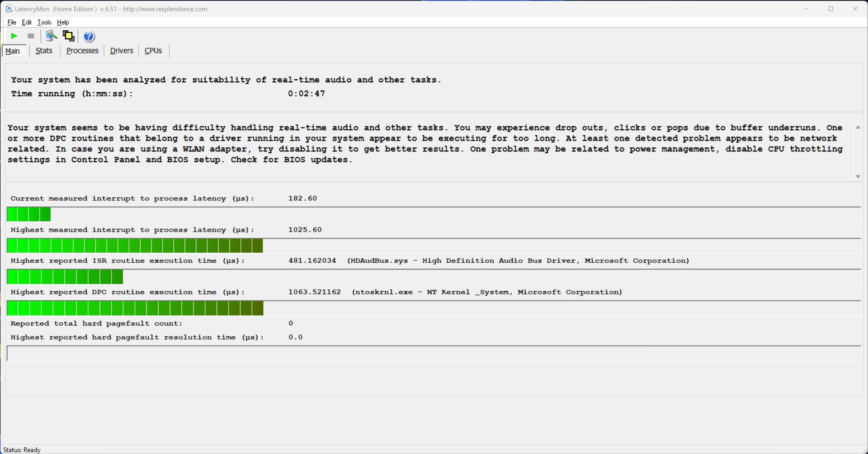The height and width of the screenshot is (454, 868).
Task: Switch to the Stats tab
Action: pos(44,51)
